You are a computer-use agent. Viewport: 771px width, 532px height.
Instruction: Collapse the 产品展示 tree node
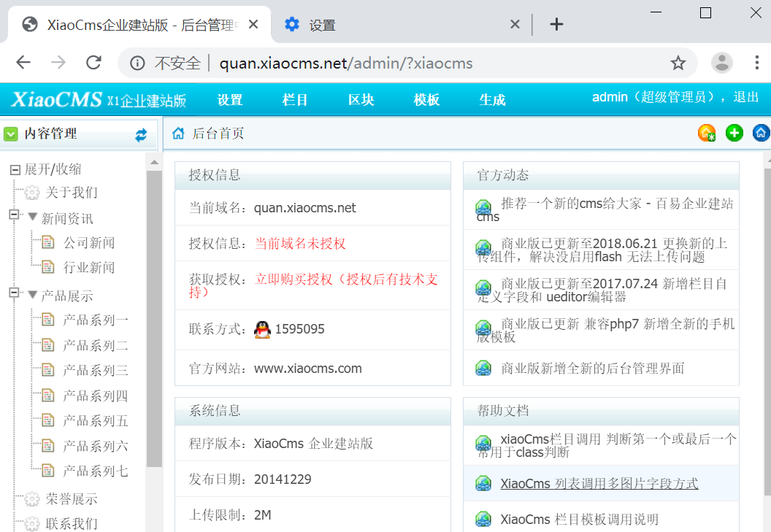[x=14, y=293]
